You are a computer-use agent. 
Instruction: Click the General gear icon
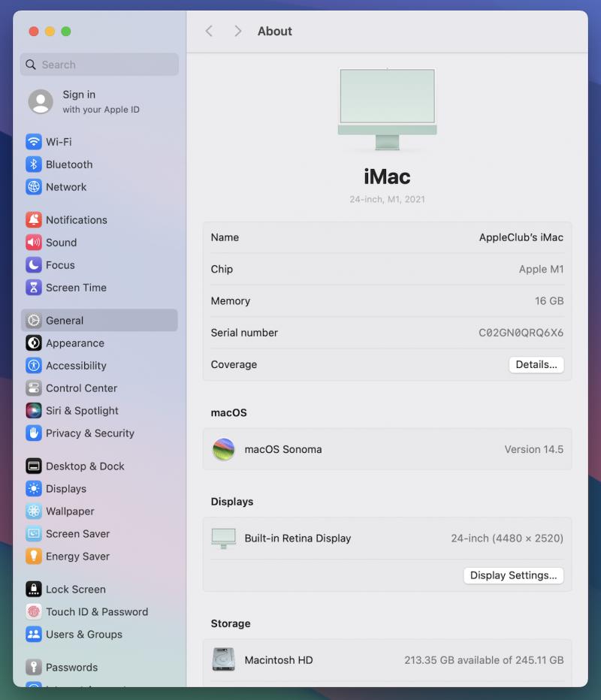[x=34, y=321]
